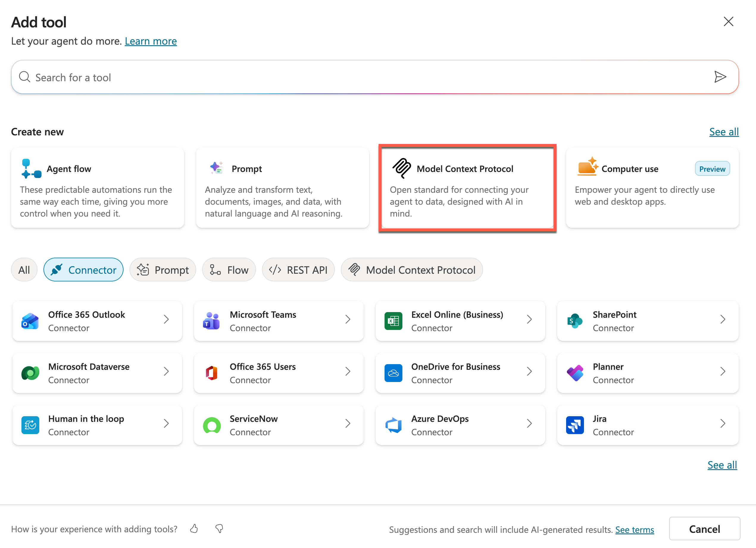The width and height of the screenshot is (756, 548).
Task: Click the send arrow in search bar
Action: (x=720, y=77)
